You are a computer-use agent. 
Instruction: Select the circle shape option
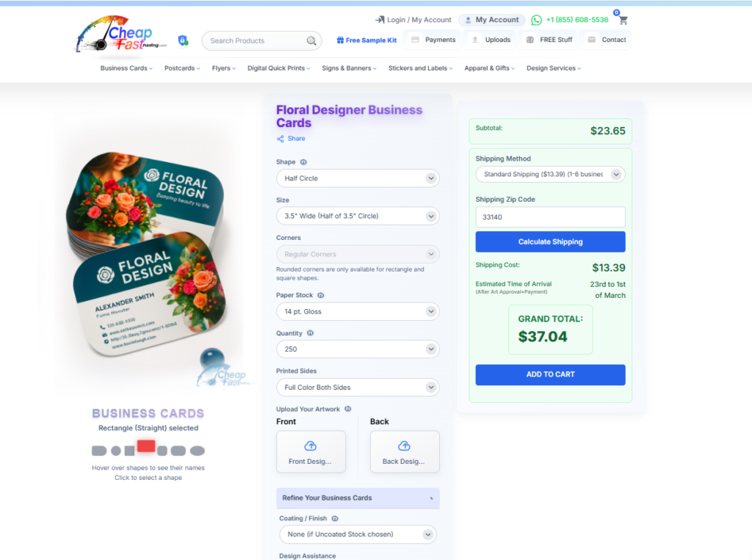[116, 451]
